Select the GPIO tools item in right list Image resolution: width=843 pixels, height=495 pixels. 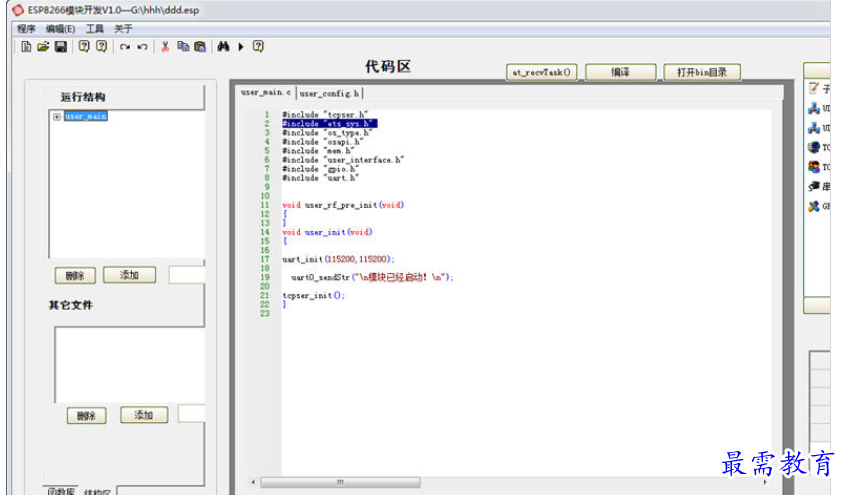tap(818, 206)
